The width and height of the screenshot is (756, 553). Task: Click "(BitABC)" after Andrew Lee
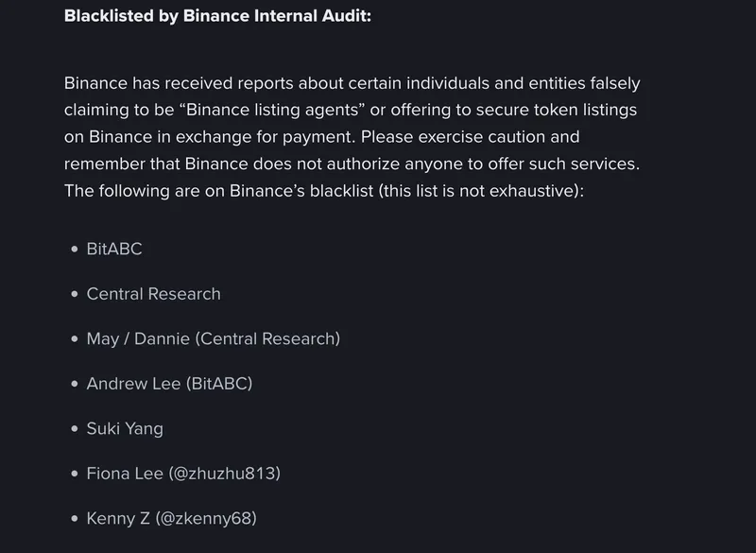tap(219, 384)
